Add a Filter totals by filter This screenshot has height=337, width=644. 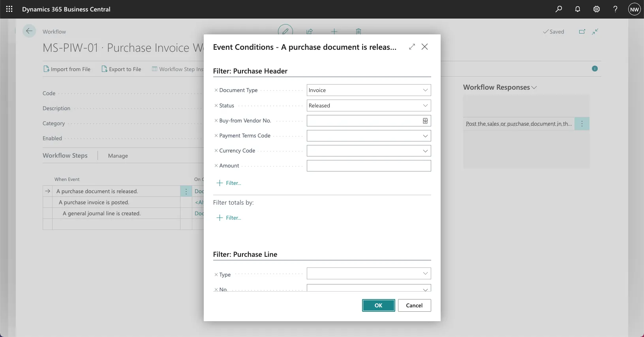(229, 218)
